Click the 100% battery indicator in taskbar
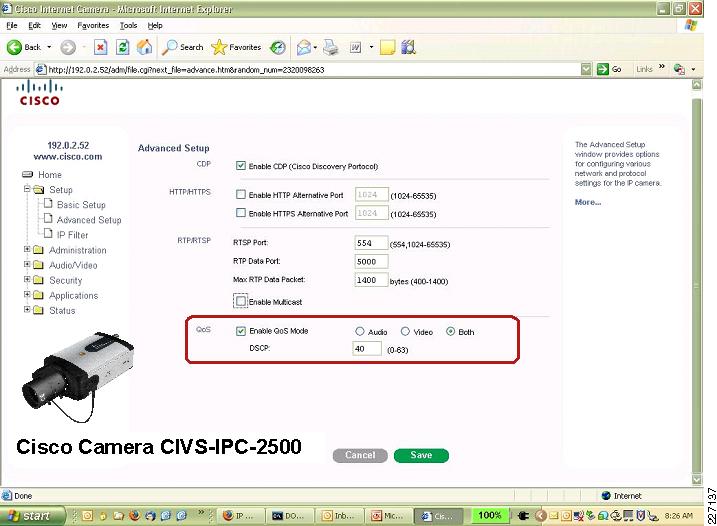Viewport: 717px width, 526px height. (x=490, y=515)
